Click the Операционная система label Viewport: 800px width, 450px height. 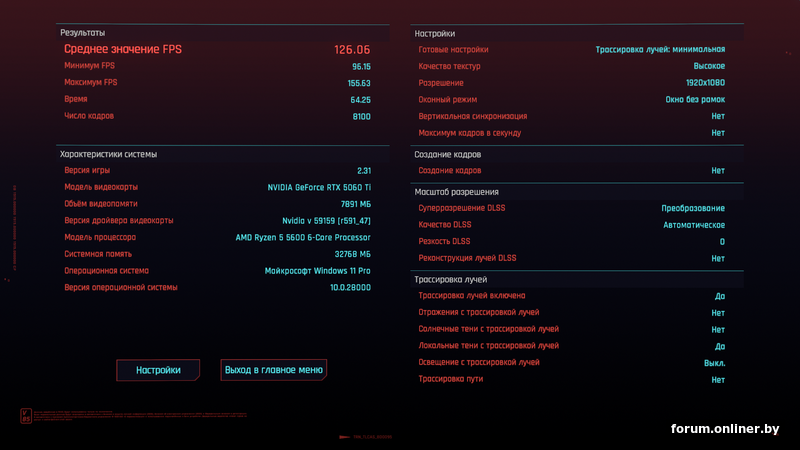107,271
